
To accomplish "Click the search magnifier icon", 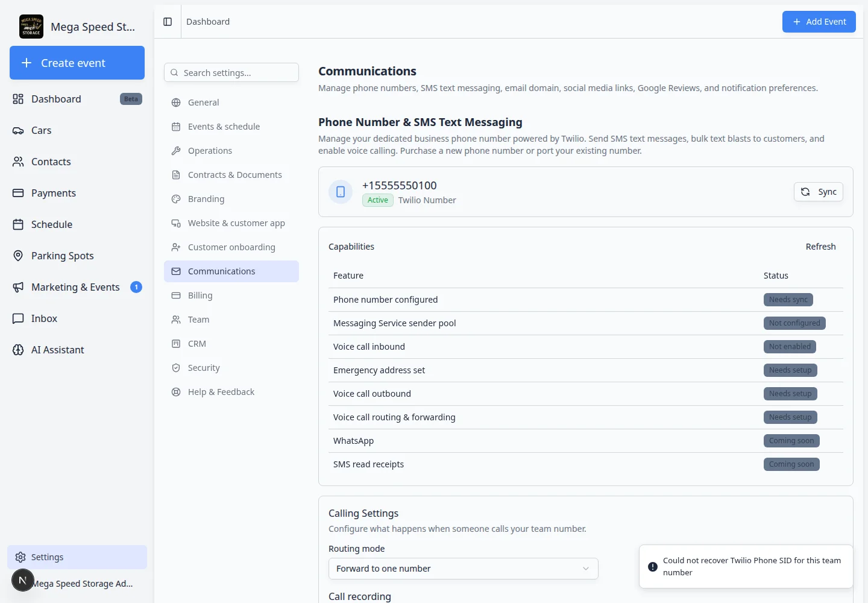I will [x=174, y=72].
